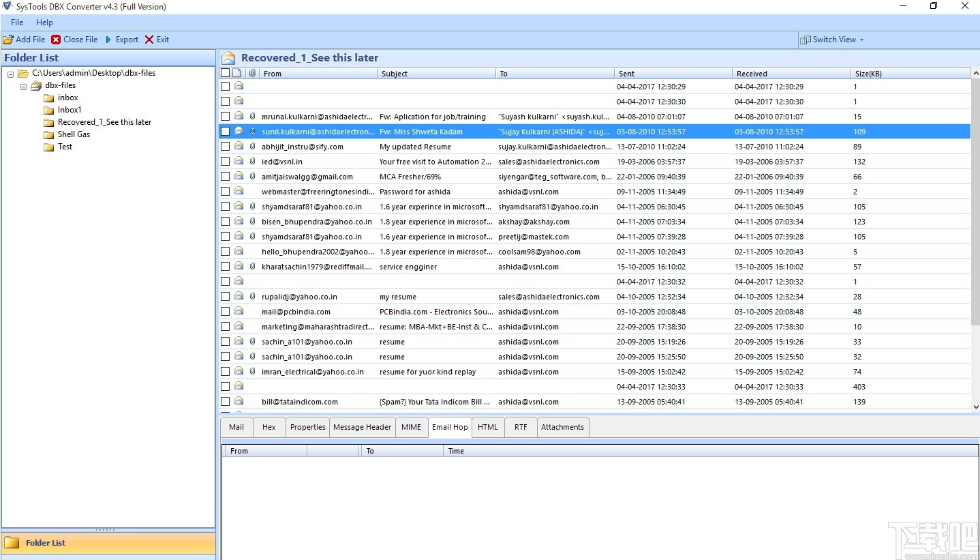980x560 pixels.
Task: Click the red Close File icon
Action: click(55, 39)
